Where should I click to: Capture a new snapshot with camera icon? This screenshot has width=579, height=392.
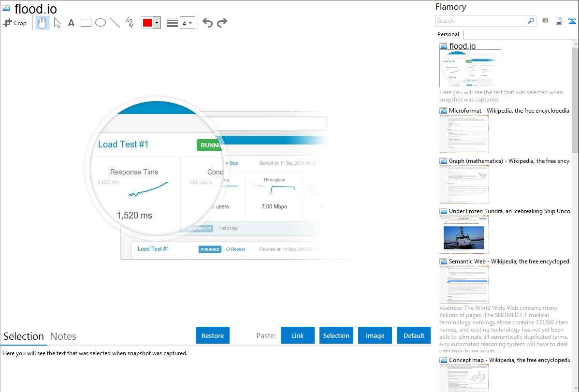(545, 21)
